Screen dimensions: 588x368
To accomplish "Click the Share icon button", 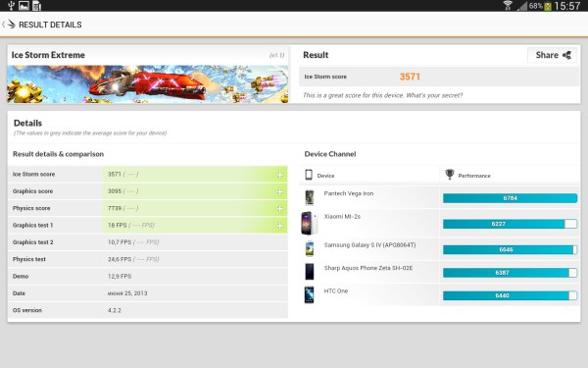I will pyautogui.click(x=553, y=55).
